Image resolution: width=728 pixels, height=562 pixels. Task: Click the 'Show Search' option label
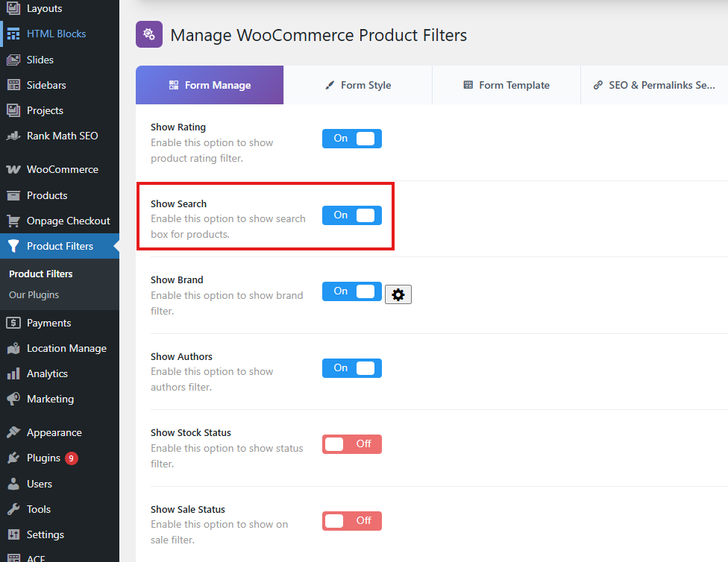(178, 203)
